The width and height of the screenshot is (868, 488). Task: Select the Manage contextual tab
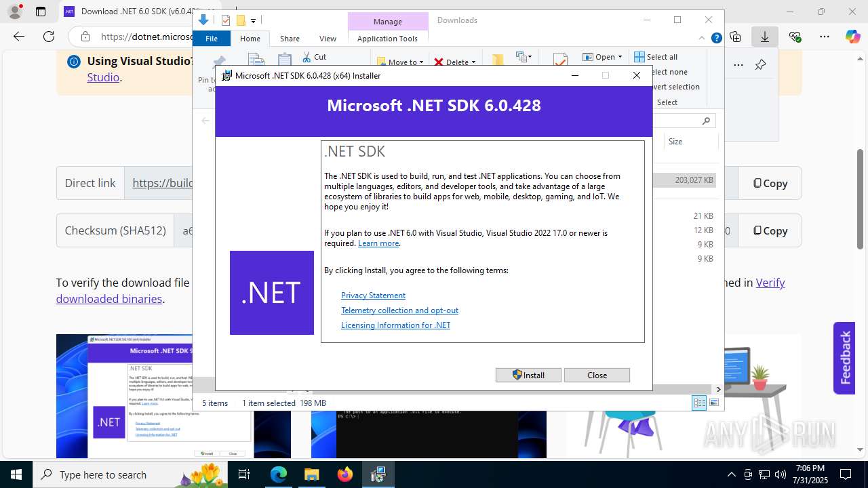coord(388,21)
